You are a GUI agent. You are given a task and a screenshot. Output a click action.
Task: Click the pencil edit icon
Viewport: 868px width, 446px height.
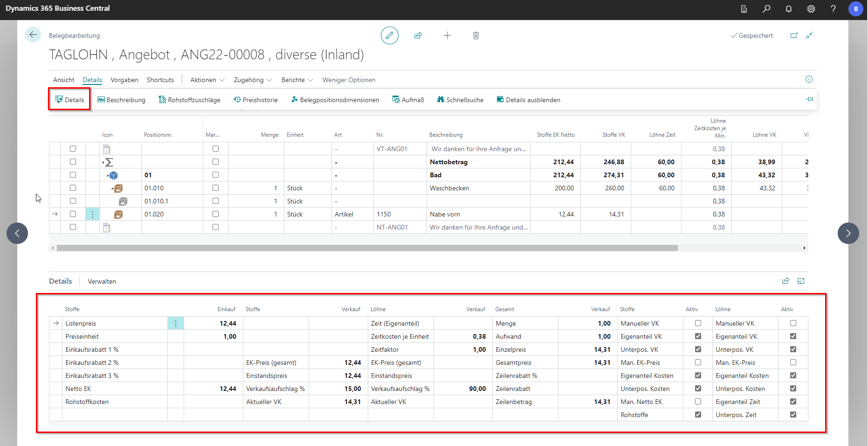[389, 35]
